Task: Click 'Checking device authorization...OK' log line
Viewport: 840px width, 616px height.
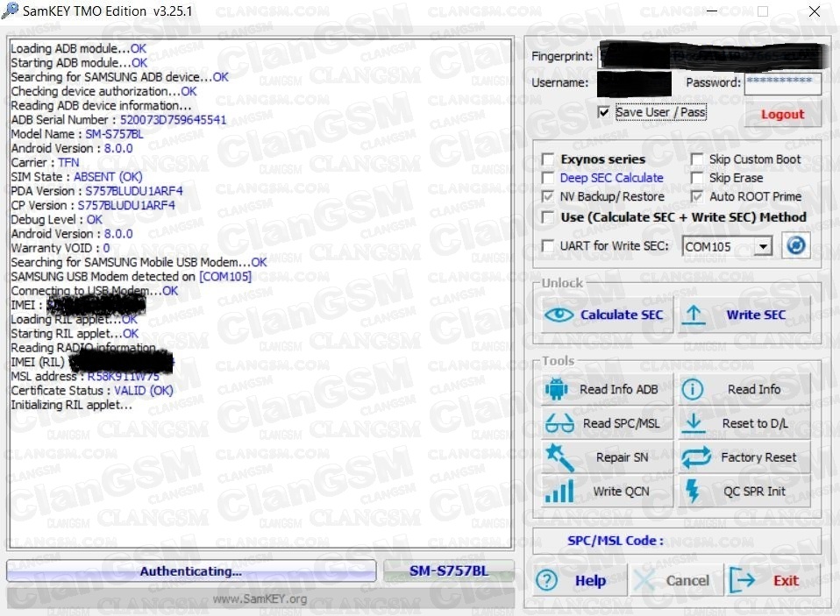Action: (104, 91)
